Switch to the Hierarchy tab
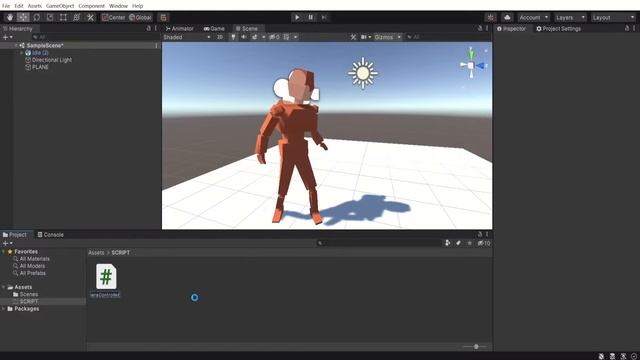640x360 pixels. click(18, 29)
